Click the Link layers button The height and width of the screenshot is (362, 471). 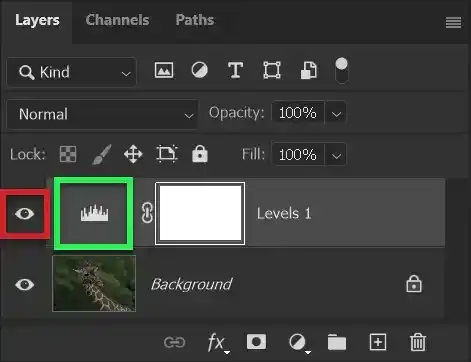[x=174, y=342]
